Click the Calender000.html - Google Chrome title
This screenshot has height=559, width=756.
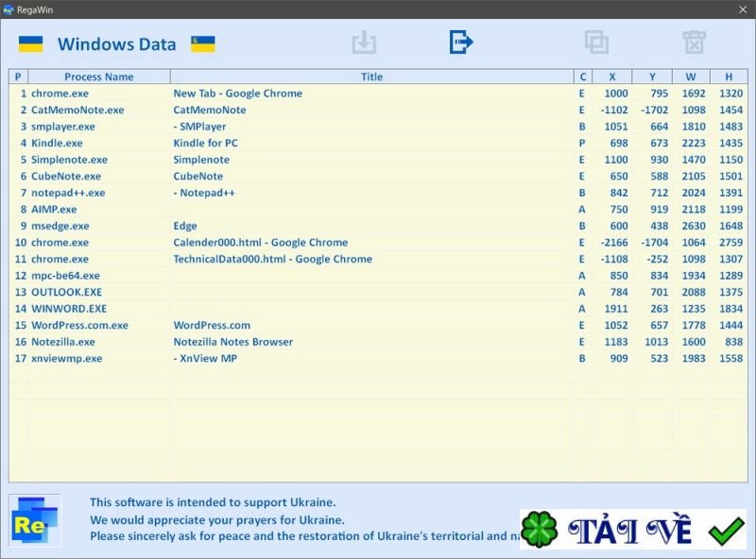[261, 243]
